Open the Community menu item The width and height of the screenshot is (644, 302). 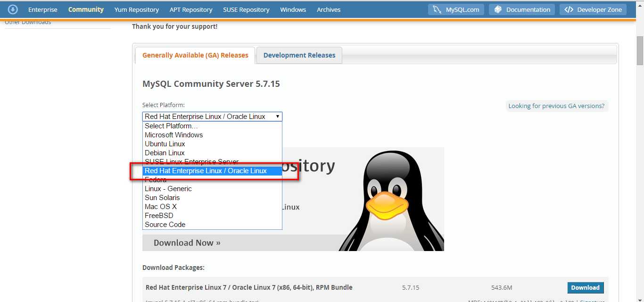click(86, 9)
